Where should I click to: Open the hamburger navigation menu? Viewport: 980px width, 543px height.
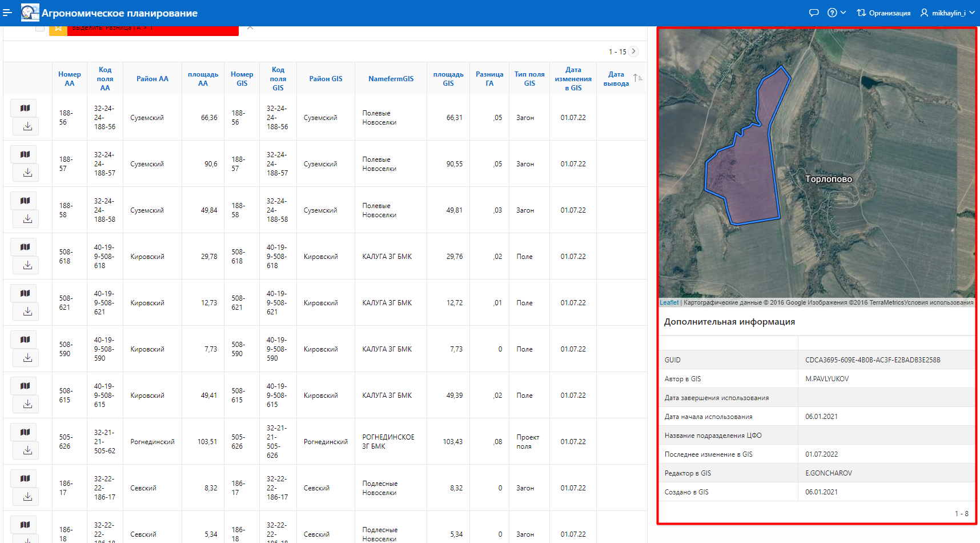(x=7, y=13)
